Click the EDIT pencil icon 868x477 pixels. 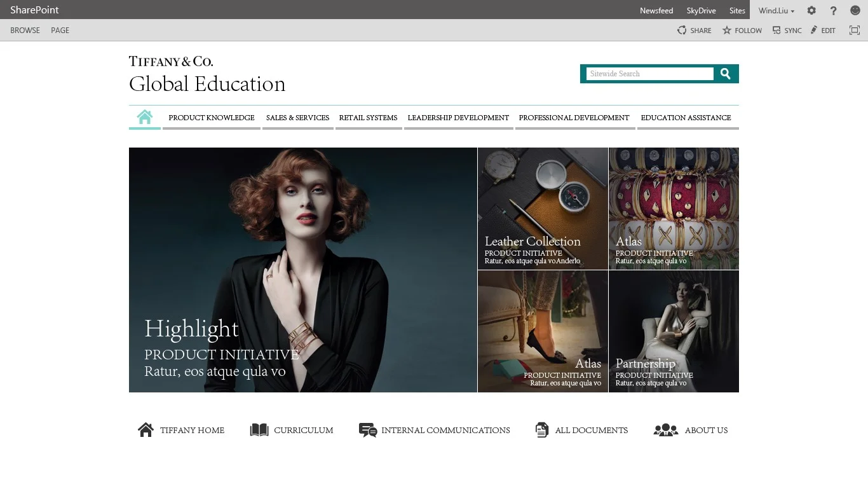[x=815, y=30]
